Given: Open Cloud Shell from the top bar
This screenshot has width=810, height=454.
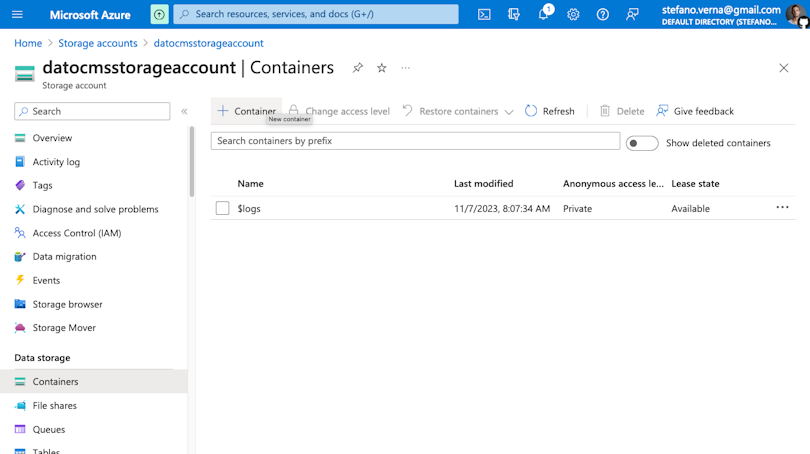Looking at the screenshot, I should (x=484, y=14).
